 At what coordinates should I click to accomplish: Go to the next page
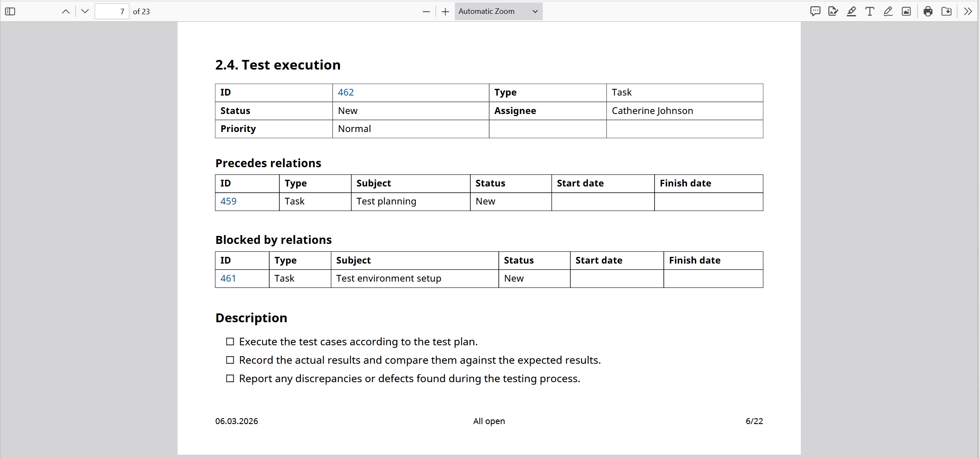click(84, 11)
